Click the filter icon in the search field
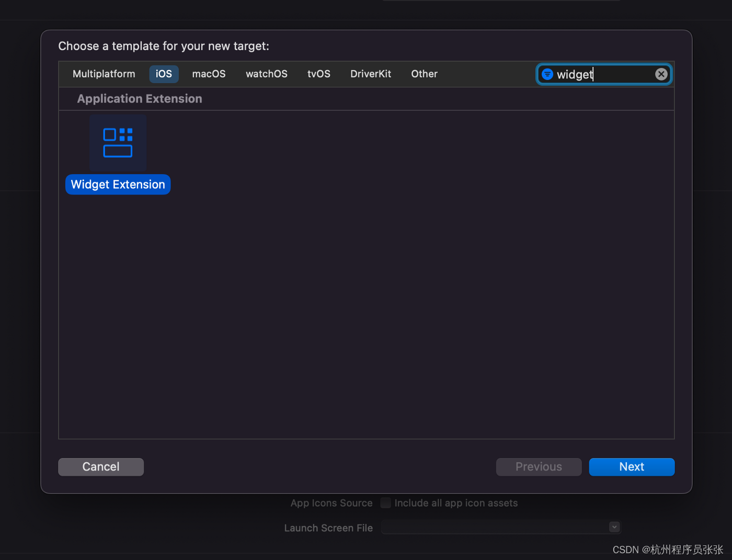The width and height of the screenshot is (732, 560). [x=547, y=74]
